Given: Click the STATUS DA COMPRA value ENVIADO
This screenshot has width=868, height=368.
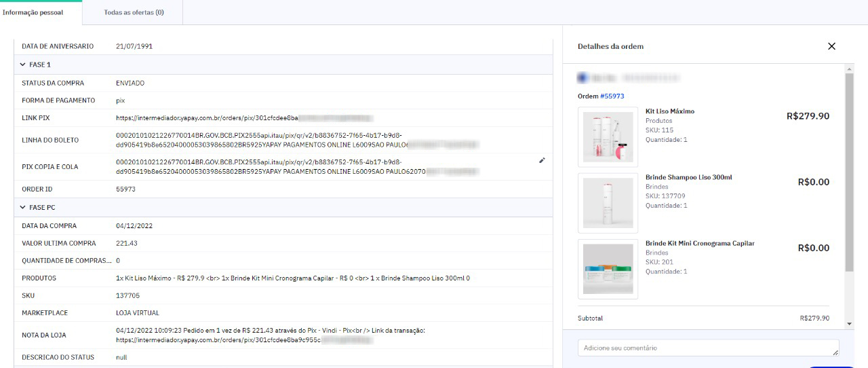Looking at the screenshot, I should click(130, 84).
